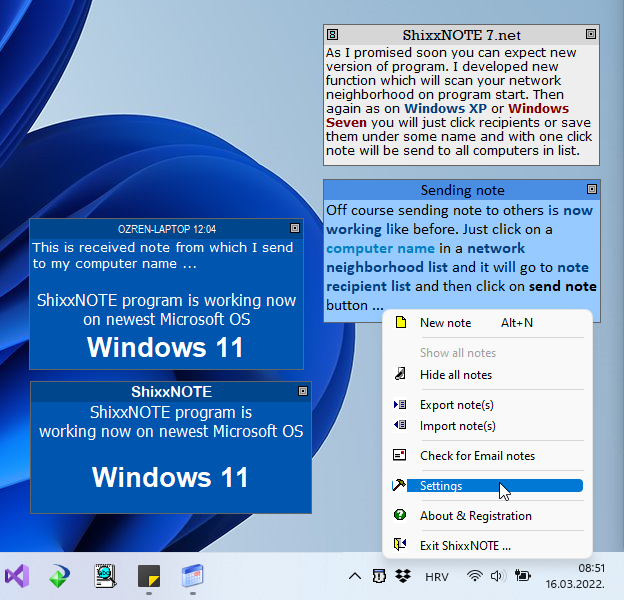Click the corner button of Sending note
Viewport: 624px width, 600px height.
tap(592, 189)
